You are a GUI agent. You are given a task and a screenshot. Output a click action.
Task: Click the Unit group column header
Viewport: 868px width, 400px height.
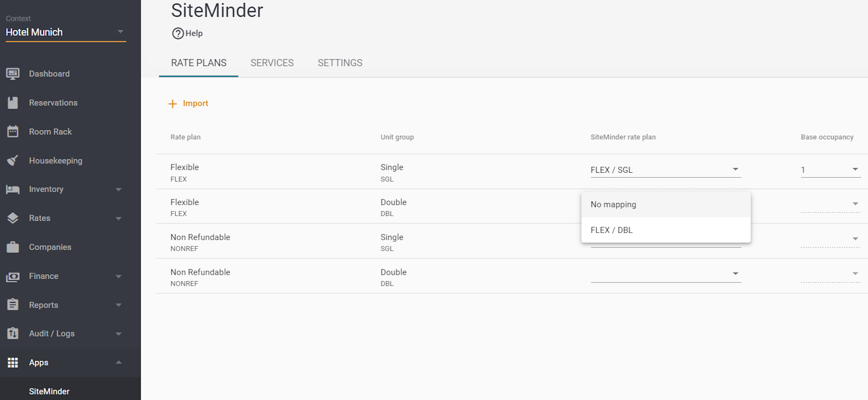tap(397, 137)
